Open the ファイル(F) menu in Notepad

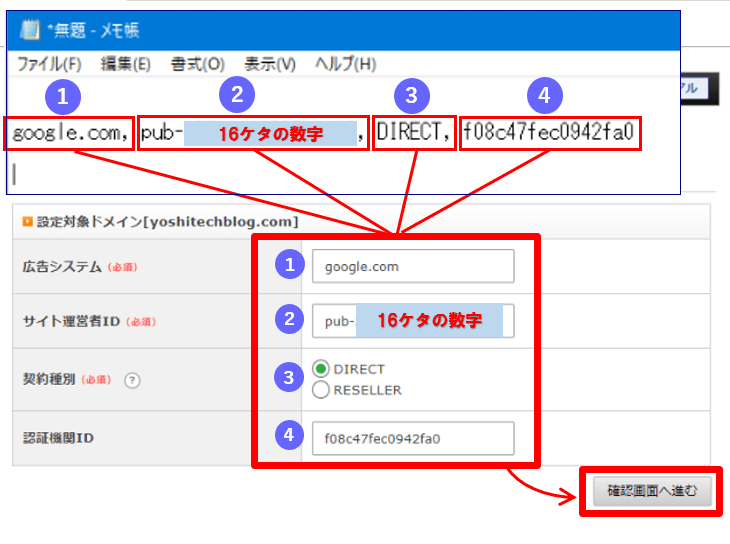coord(49,64)
